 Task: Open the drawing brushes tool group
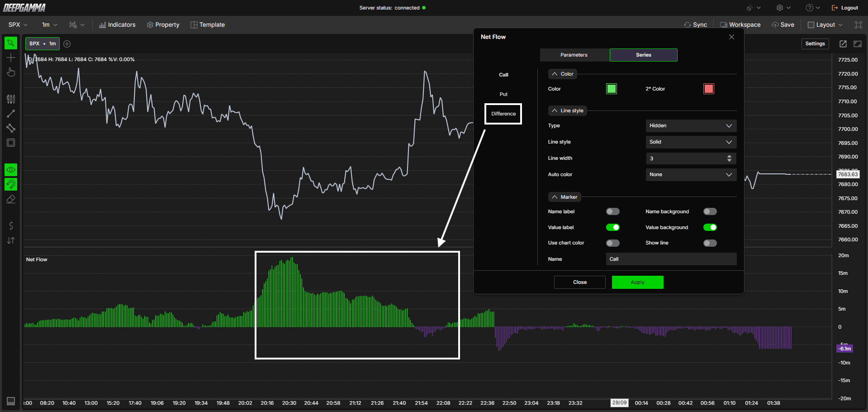11,99
